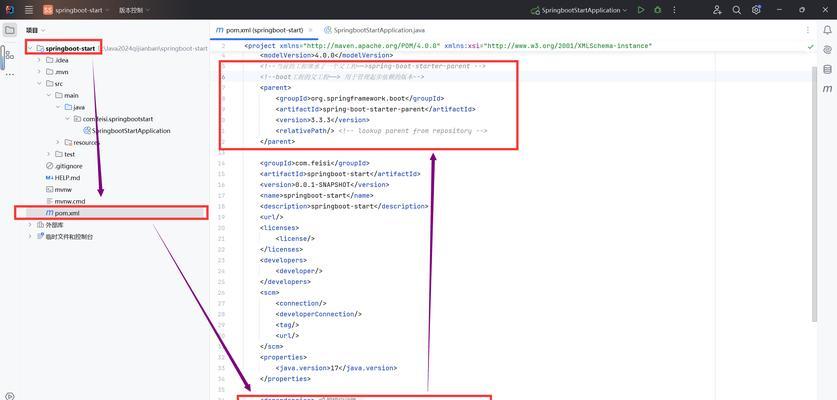
Task: Run SpringbootStartApplication with play icon
Action: [x=641, y=10]
